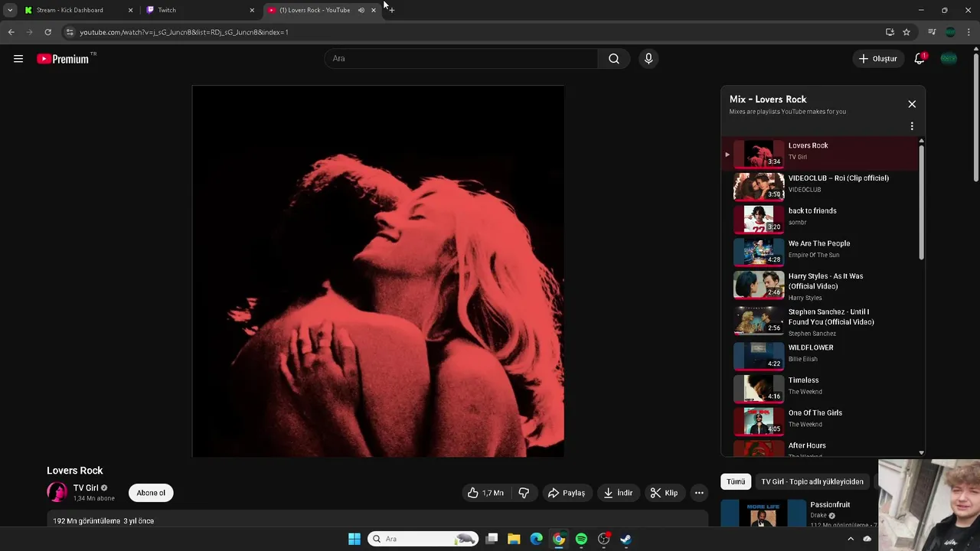Screen dimensions: 980x551
Task: Play Timeless by The Weeknd
Action: [x=820, y=389]
